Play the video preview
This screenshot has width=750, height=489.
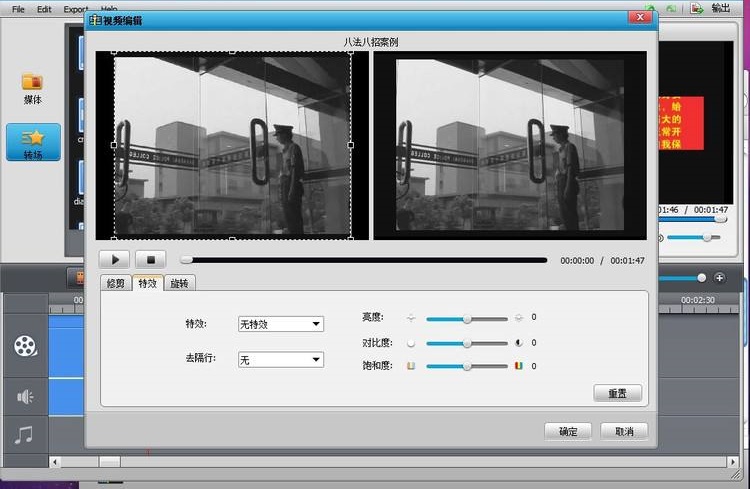click(x=115, y=259)
